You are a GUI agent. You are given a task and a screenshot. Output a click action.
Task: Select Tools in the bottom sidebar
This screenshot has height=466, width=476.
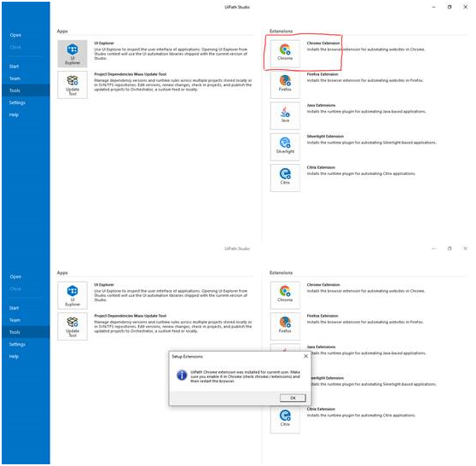coord(26,332)
